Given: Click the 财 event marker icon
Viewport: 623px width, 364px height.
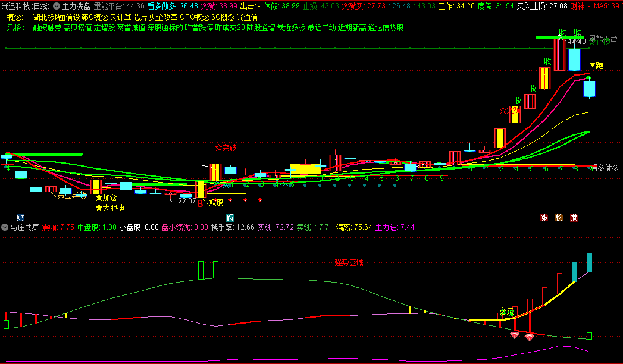Looking at the screenshot, I should [x=20, y=217].
